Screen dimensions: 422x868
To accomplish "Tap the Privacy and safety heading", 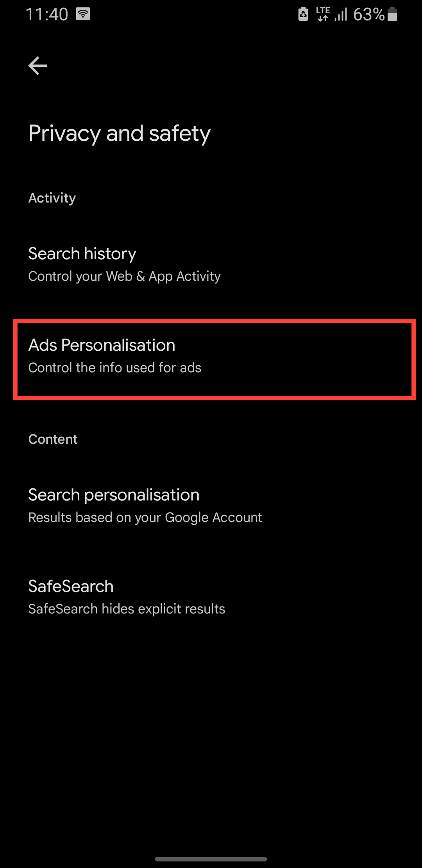I will click(x=120, y=134).
